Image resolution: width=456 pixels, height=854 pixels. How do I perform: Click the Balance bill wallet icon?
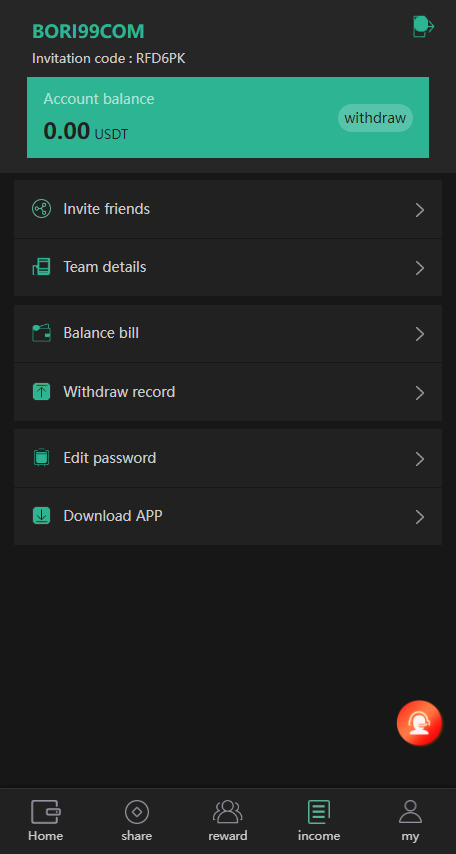pyautogui.click(x=41, y=333)
